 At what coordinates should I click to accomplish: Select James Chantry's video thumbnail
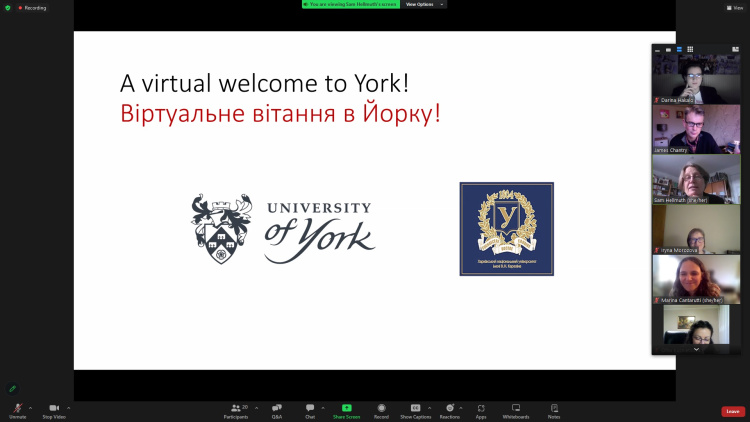[696, 129]
